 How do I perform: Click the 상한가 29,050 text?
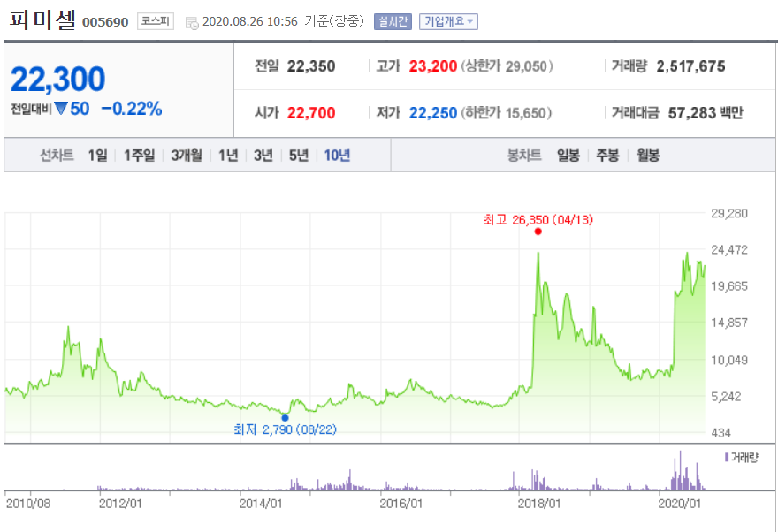pyautogui.click(x=507, y=66)
